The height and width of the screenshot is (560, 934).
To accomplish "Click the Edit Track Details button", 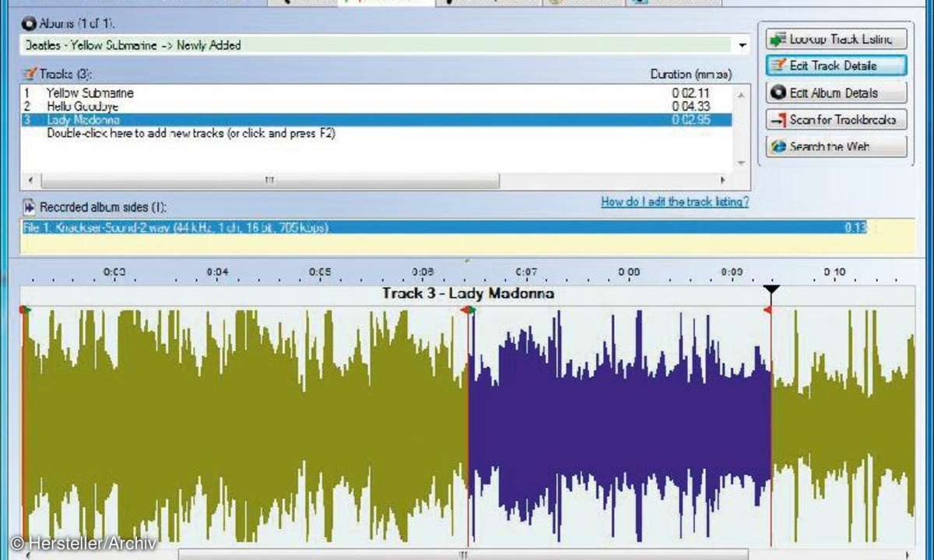I will (x=836, y=66).
